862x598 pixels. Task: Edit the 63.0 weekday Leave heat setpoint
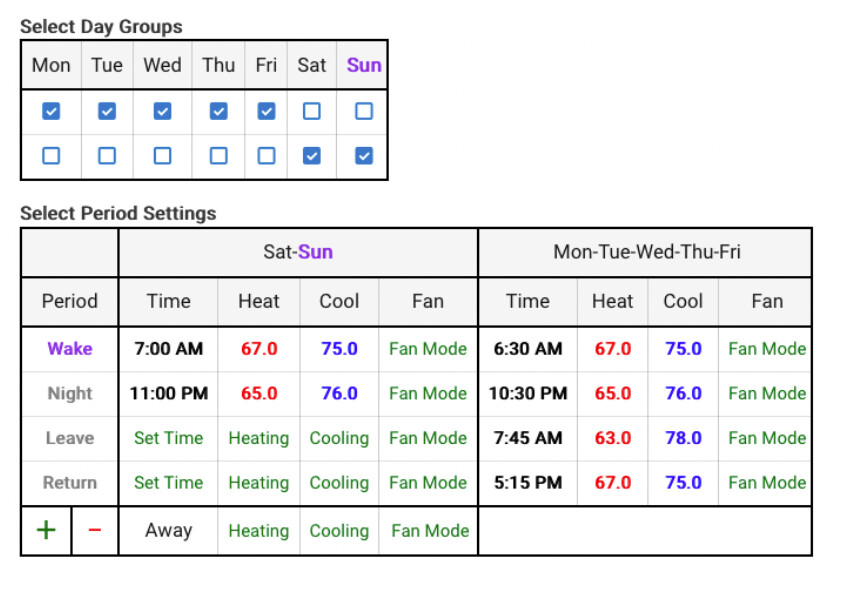612,438
